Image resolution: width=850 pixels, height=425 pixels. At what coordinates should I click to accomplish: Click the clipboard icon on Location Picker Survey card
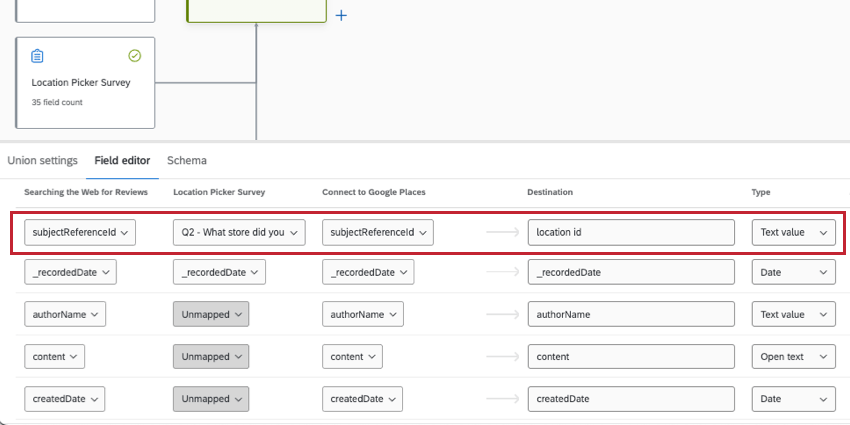[38, 56]
